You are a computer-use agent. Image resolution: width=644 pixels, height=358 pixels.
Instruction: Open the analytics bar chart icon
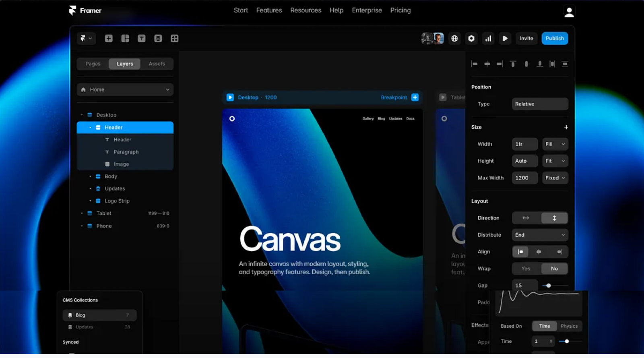488,38
